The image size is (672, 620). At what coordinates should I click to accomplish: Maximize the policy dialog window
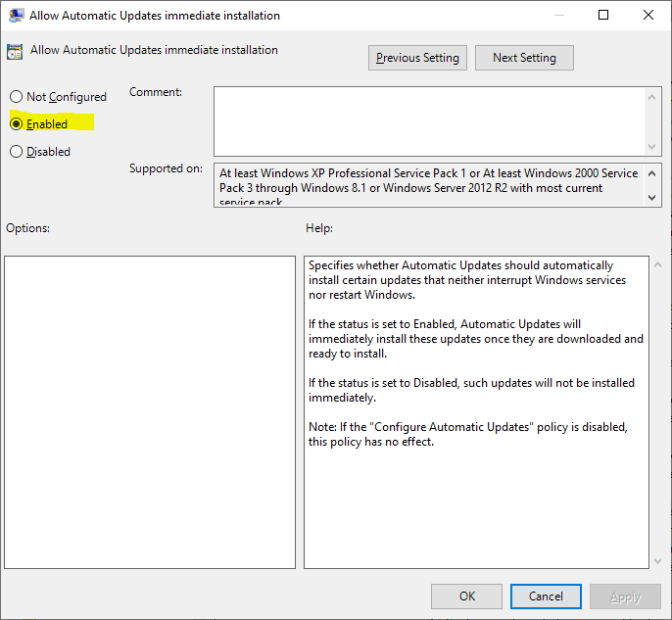(603, 15)
